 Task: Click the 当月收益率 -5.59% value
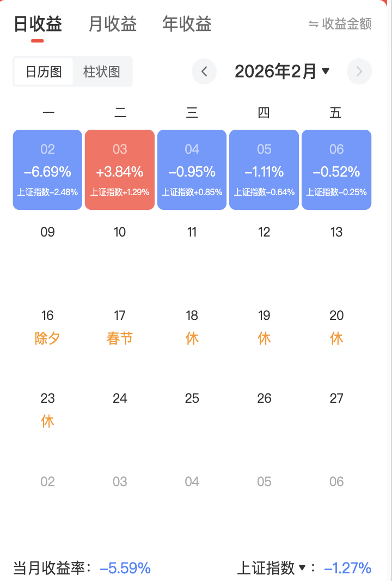tap(125, 568)
